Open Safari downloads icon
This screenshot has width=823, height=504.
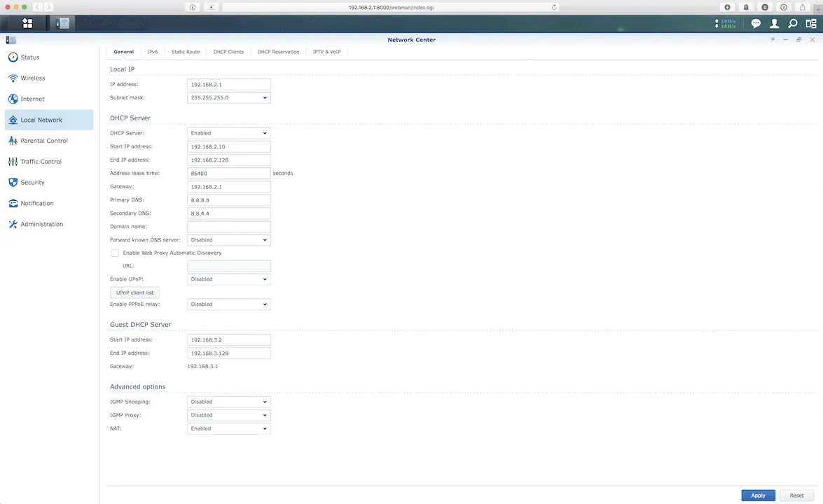[x=728, y=7]
